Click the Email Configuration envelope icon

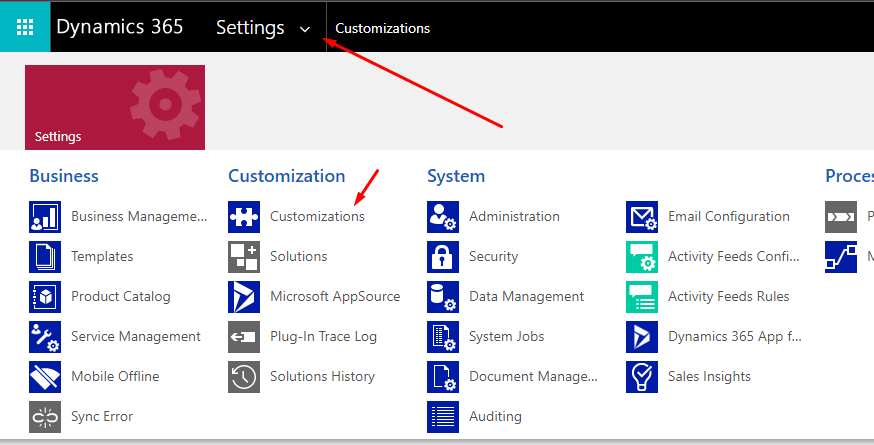click(642, 216)
